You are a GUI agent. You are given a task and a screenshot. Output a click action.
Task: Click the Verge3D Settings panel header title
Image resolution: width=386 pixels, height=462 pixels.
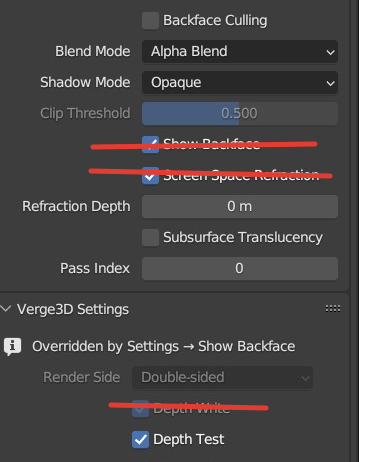[73, 309]
